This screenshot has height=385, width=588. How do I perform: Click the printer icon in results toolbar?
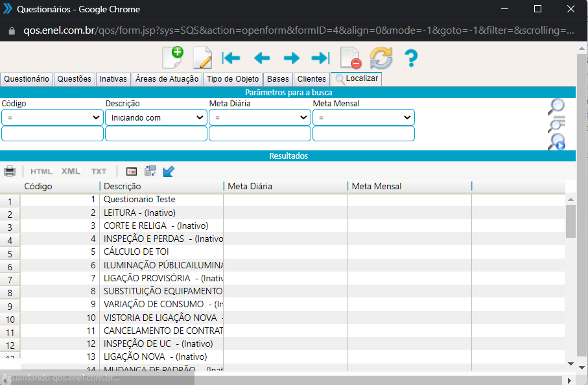tap(10, 171)
